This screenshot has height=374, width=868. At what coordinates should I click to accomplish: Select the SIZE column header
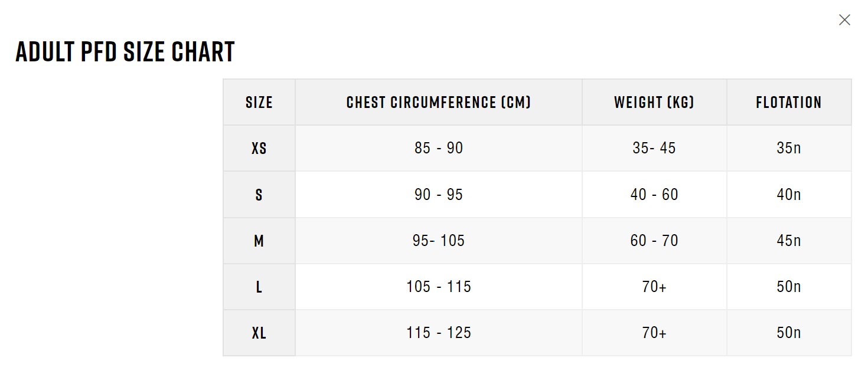click(259, 102)
